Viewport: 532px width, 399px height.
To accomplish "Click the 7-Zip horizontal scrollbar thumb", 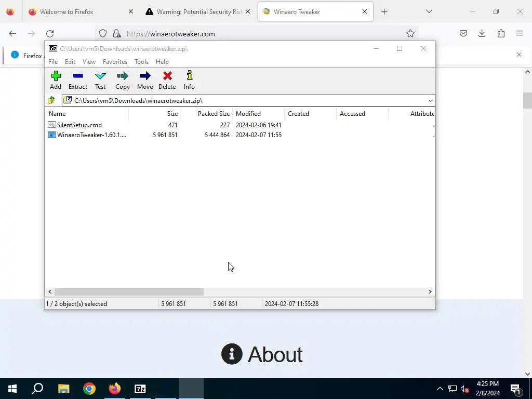I will 129,292.
